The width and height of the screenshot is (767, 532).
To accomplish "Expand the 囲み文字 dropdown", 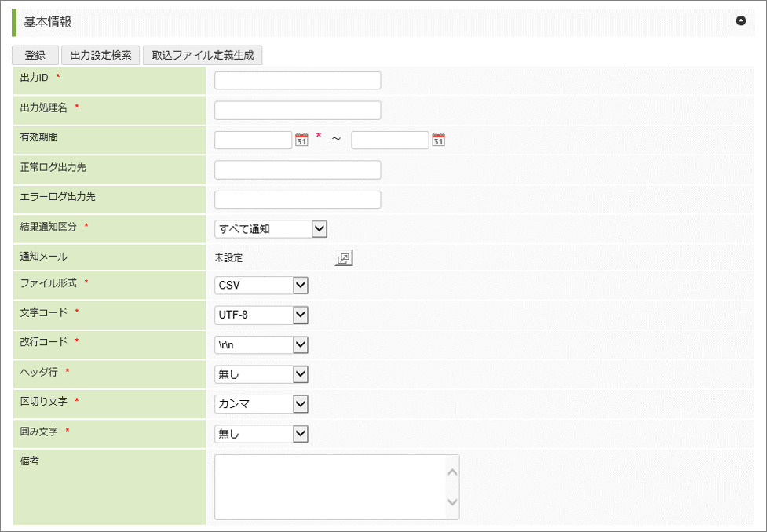I will 261,434.
